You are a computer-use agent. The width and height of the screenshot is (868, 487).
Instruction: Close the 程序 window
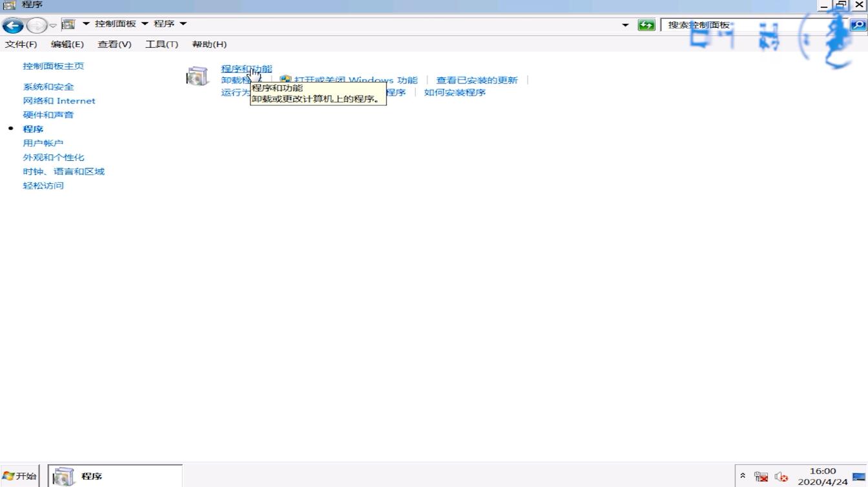pos(860,5)
